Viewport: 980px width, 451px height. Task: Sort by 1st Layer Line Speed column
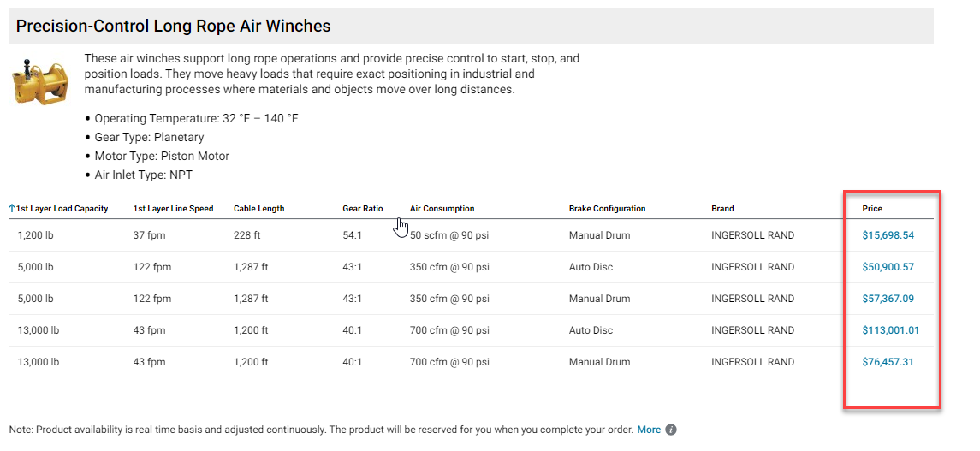(173, 209)
